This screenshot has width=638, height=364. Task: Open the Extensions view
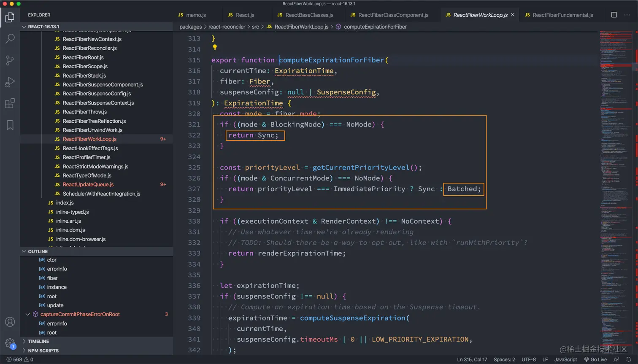pos(10,103)
